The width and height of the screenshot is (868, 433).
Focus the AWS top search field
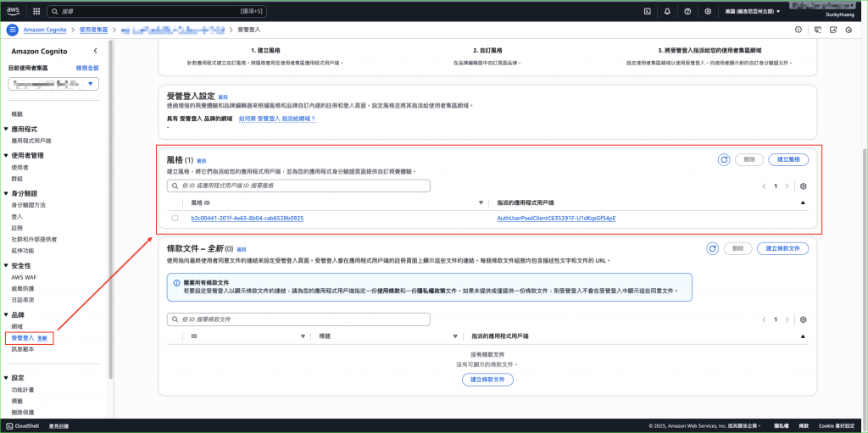(157, 11)
